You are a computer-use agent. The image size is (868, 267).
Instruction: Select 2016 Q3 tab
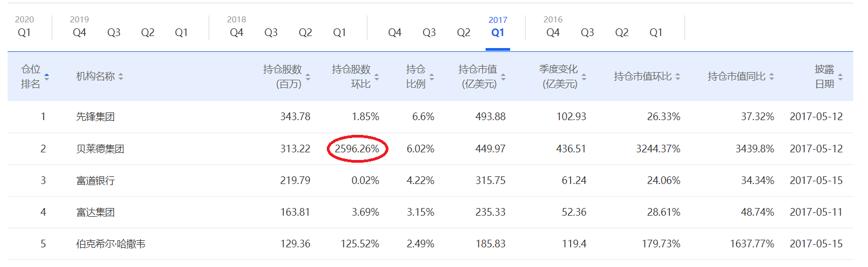(x=587, y=33)
